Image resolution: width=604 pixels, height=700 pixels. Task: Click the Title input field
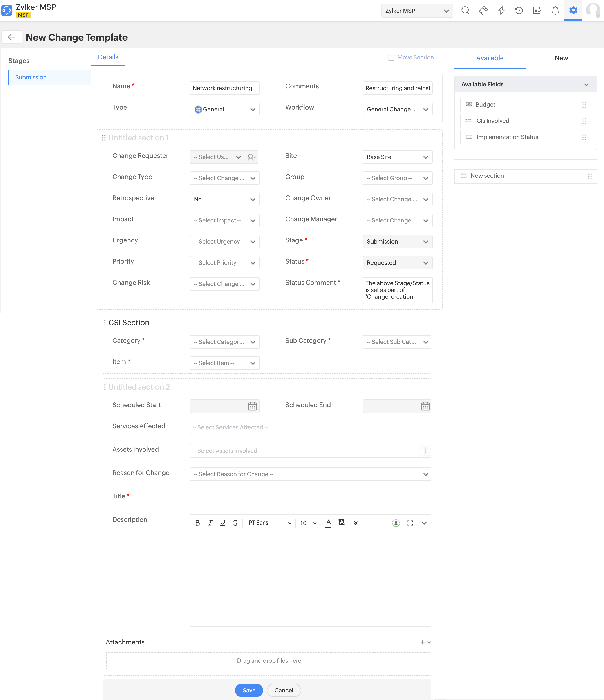[x=310, y=498]
